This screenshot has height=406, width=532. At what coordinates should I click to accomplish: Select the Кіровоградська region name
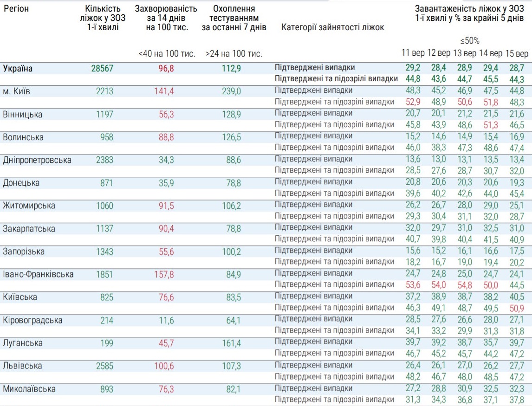click(32, 320)
